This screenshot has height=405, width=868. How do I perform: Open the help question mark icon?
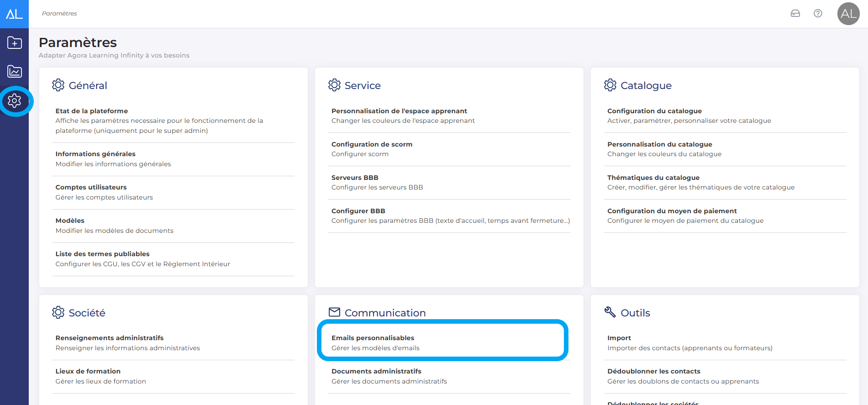click(x=818, y=14)
